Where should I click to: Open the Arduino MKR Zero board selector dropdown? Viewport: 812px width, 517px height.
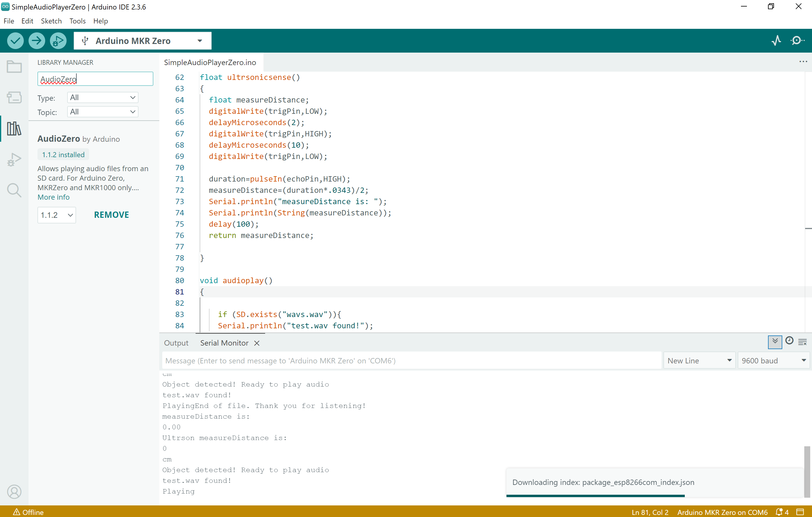click(143, 41)
